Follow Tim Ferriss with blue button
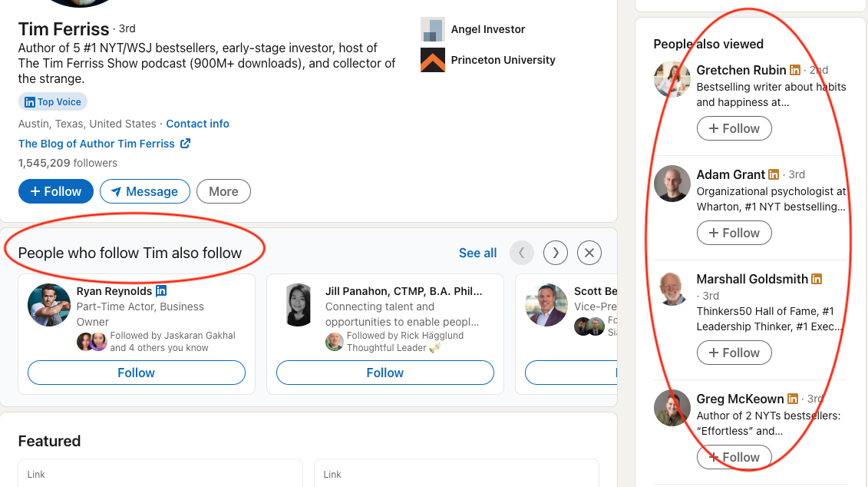The image size is (868, 487). [x=56, y=191]
